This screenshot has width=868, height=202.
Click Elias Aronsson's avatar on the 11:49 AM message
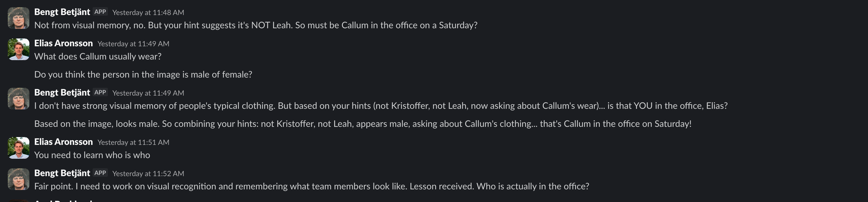coord(19,49)
